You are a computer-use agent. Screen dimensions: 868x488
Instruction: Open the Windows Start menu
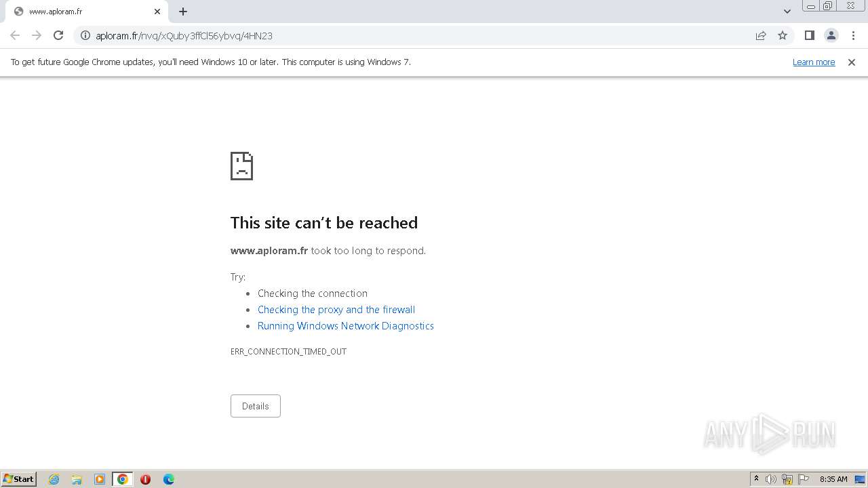(x=18, y=479)
